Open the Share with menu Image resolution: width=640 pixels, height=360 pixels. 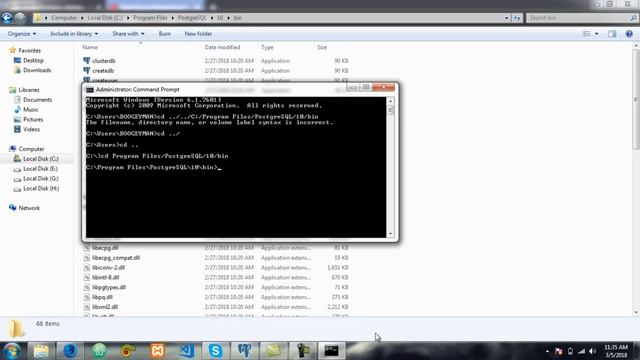pos(128,34)
